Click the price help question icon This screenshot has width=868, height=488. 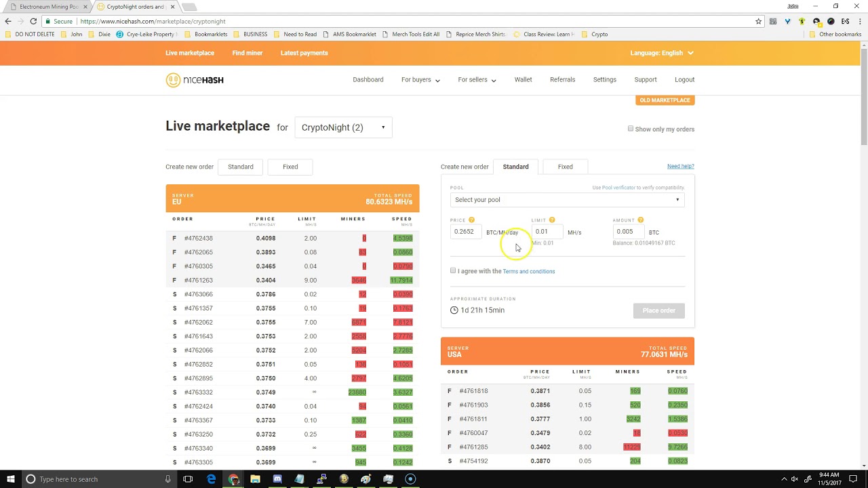pos(471,220)
